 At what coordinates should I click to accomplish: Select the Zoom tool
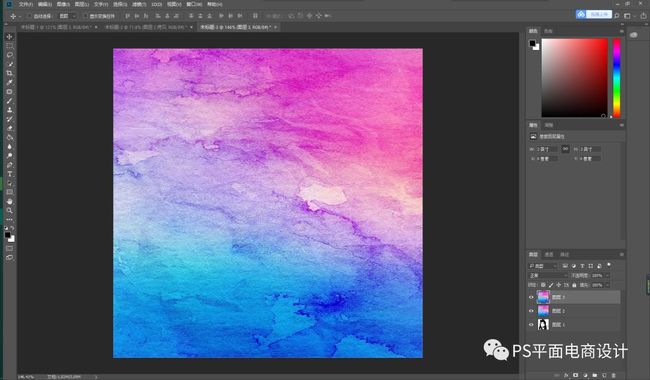(x=10, y=210)
